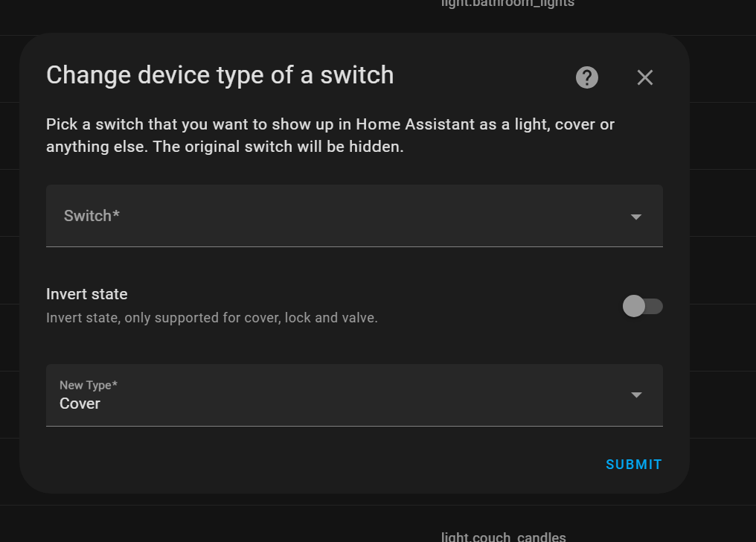This screenshot has height=542, width=756.
Task: Click the dropdown arrow of the Switch field
Action: tap(636, 216)
